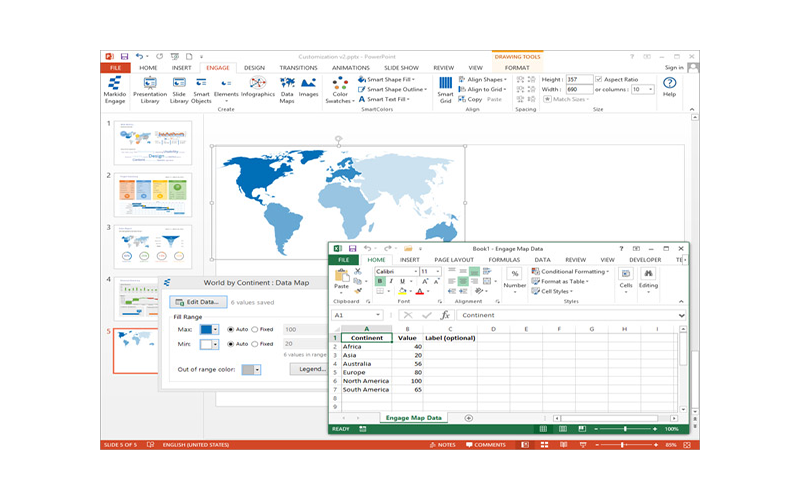Click Format as Table in Excel

click(x=560, y=281)
